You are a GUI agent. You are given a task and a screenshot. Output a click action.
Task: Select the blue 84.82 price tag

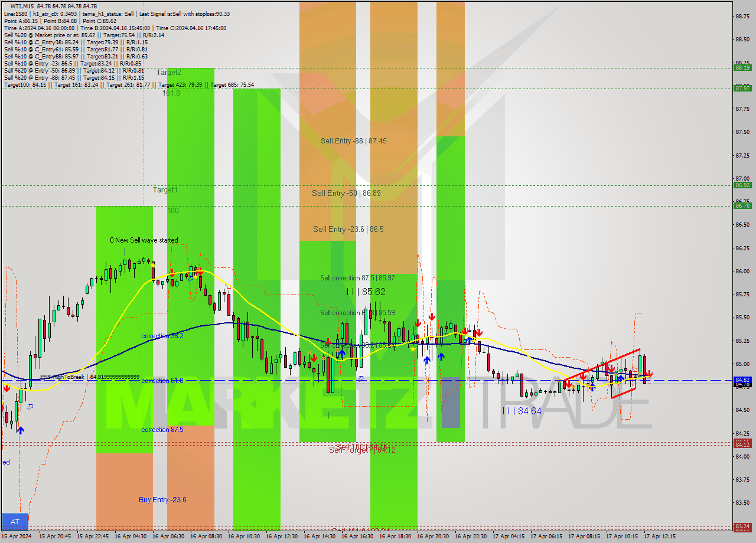click(x=742, y=380)
